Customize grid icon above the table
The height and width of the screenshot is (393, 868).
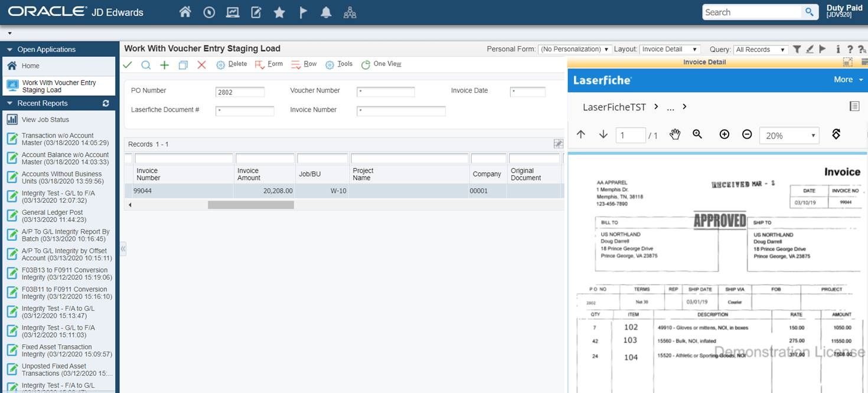(558, 144)
